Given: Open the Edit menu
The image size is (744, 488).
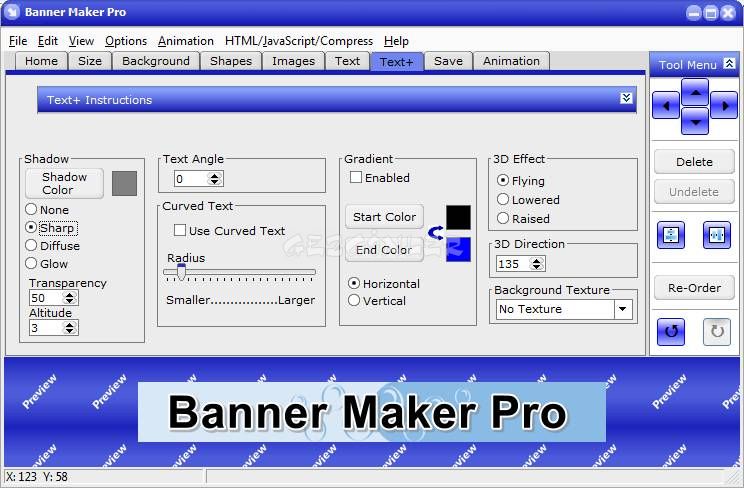Looking at the screenshot, I should [x=48, y=41].
